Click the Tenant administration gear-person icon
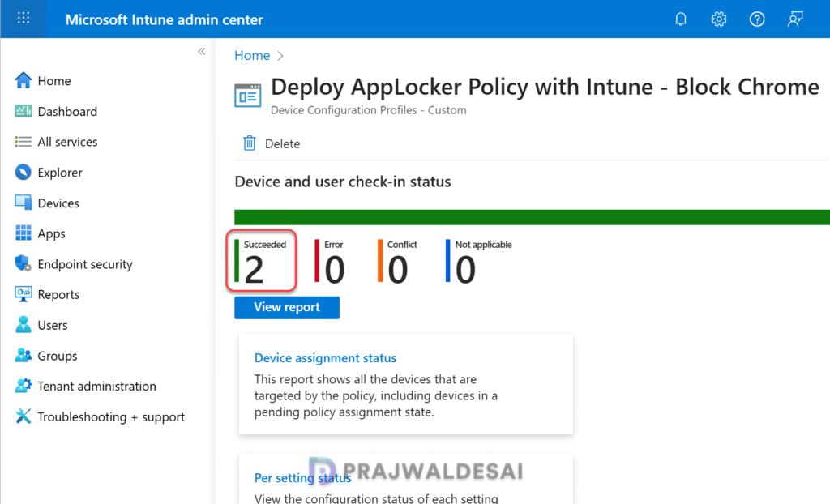The image size is (830, 504). click(x=24, y=386)
